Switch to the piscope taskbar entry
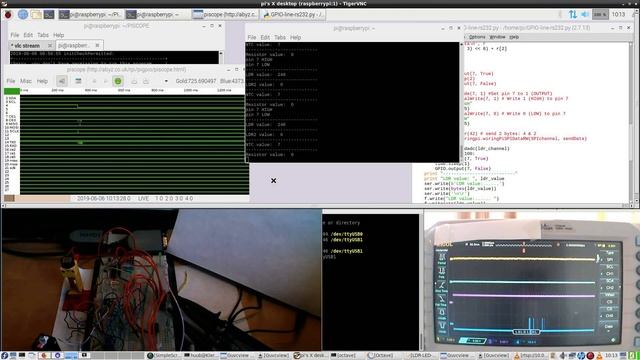640x360 pixels. coord(224,15)
